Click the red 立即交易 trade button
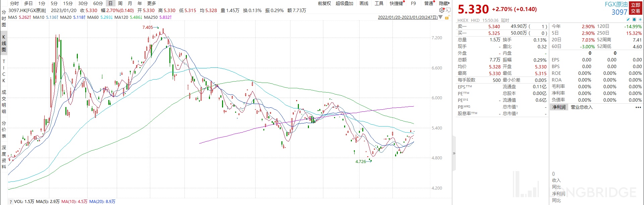The width and height of the screenshot is (644, 205). click(x=636, y=8)
